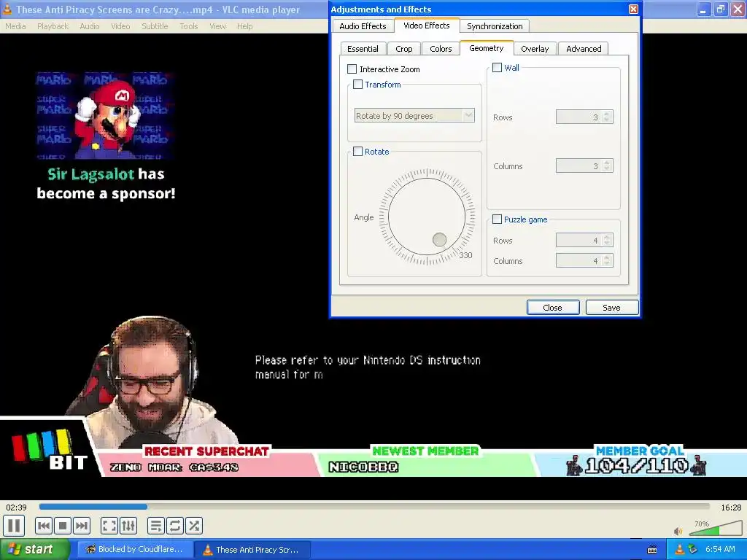
Task: Enable the Rotate checkbox
Action: pyautogui.click(x=357, y=152)
